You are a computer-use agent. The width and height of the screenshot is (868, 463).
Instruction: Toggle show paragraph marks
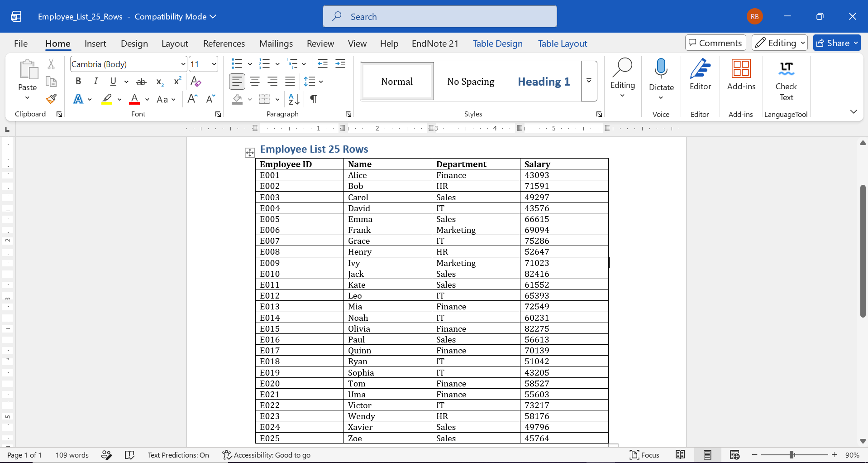coord(313,99)
